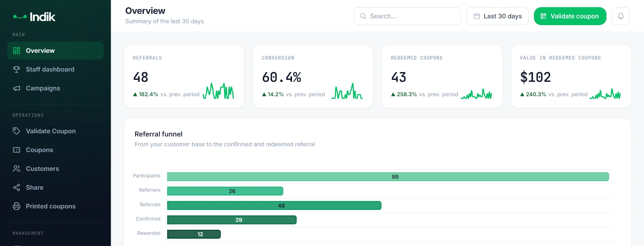Open the notifications bell

click(620, 16)
